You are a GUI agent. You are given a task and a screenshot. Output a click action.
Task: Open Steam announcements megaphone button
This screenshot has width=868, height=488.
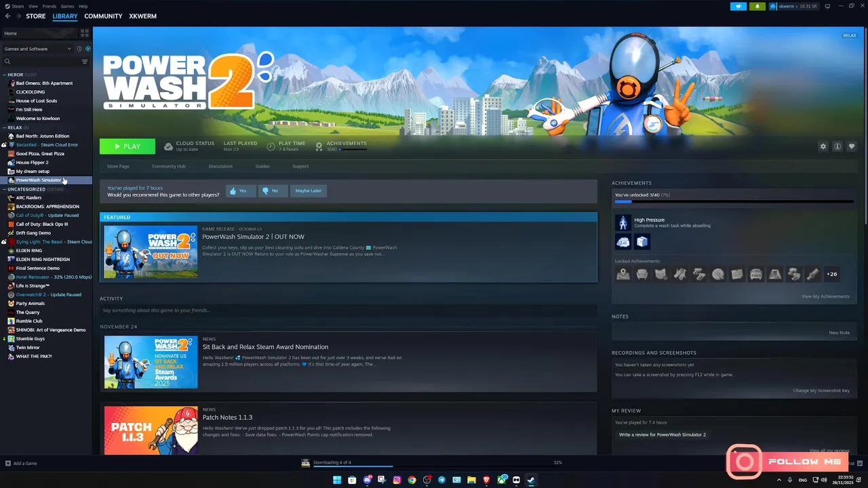(x=738, y=6)
